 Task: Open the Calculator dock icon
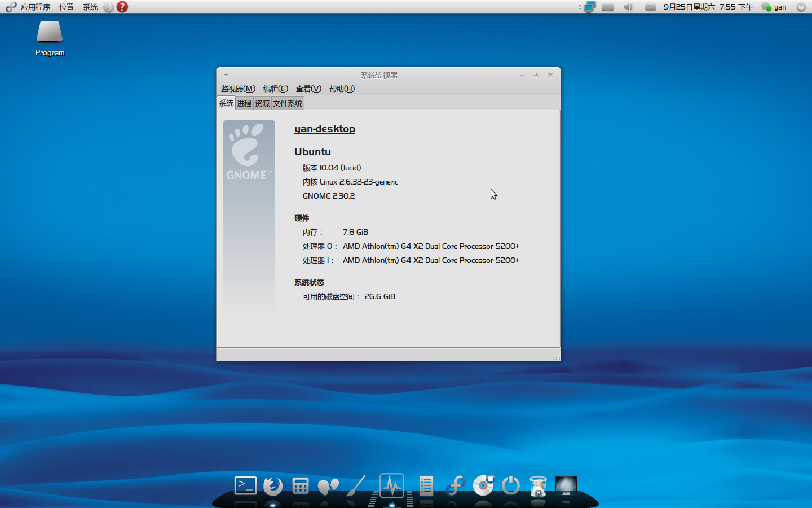(x=301, y=485)
